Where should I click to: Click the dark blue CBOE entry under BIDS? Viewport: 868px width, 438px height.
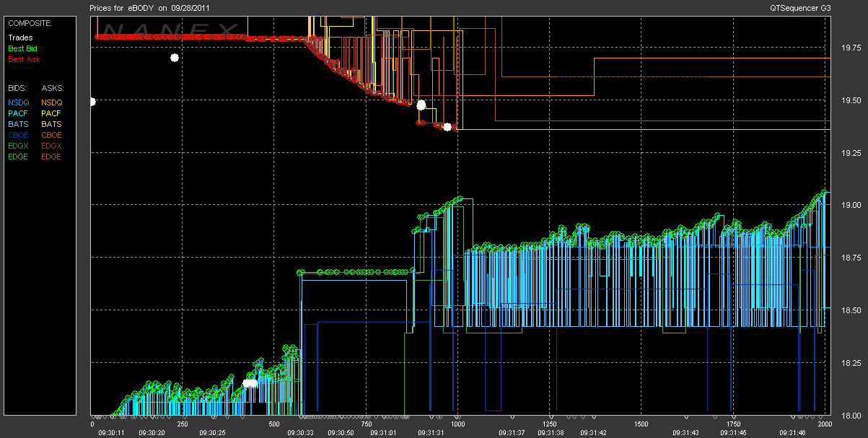(x=19, y=135)
